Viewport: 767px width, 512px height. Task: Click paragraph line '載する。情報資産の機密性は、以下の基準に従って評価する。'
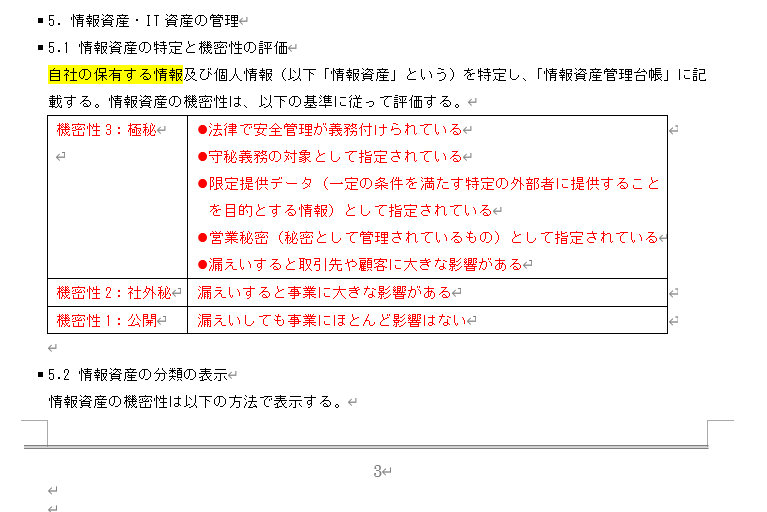(x=255, y=102)
